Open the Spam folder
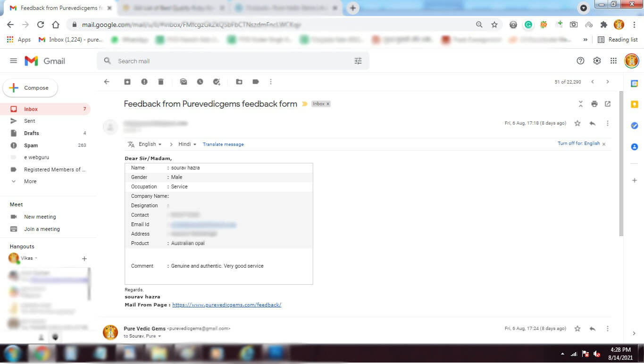The width and height of the screenshot is (644, 364). click(x=31, y=145)
